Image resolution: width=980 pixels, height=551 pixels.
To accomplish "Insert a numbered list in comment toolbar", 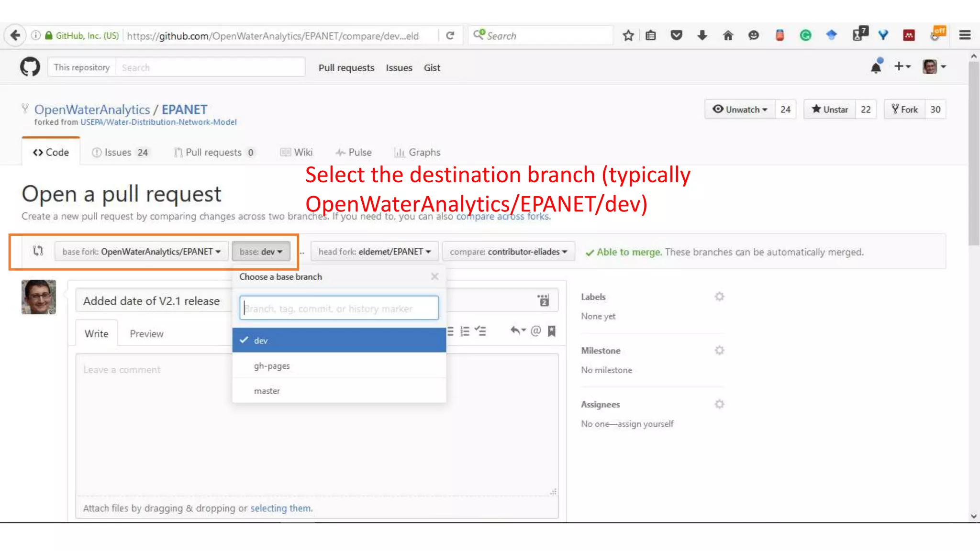I will point(465,331).
